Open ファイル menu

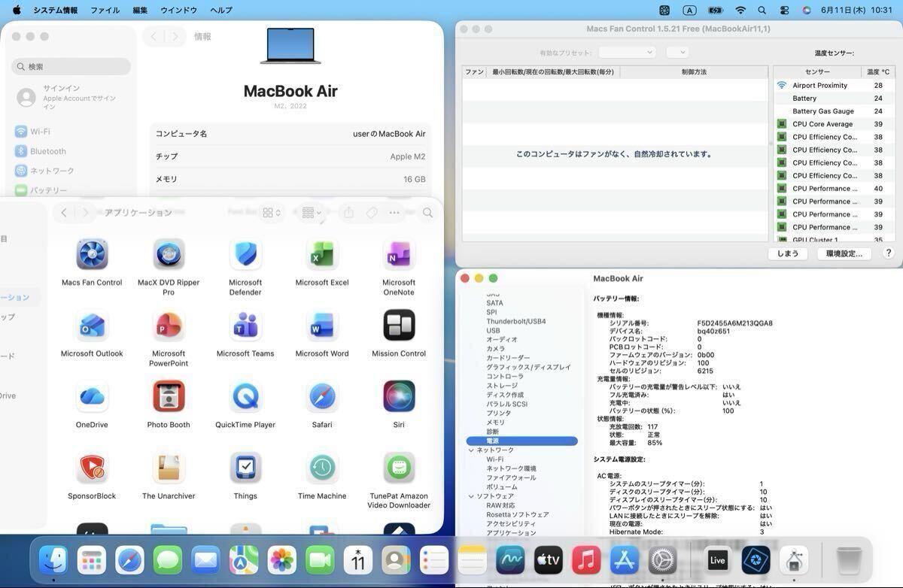105,10
